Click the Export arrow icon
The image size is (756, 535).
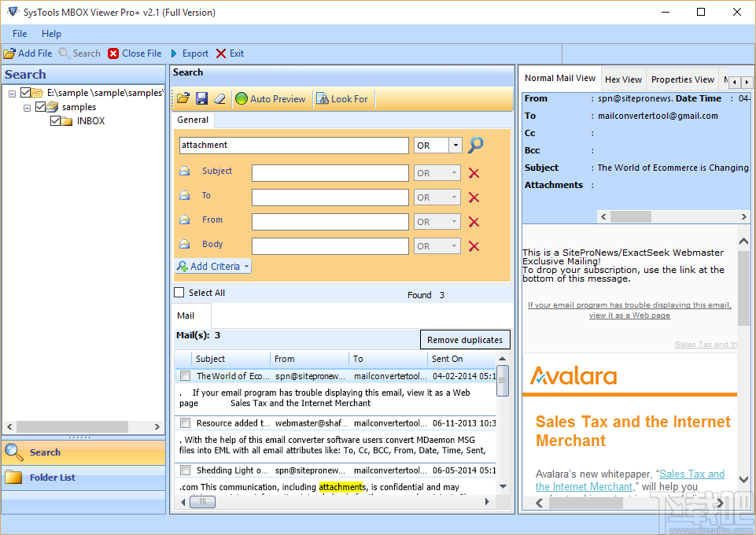click(x=174, y=53)
